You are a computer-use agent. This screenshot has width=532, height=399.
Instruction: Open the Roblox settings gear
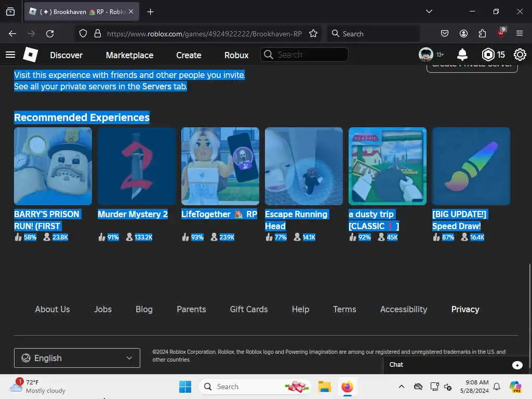coord(520,55)
